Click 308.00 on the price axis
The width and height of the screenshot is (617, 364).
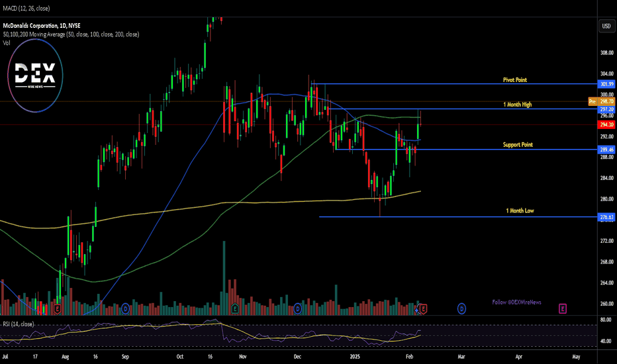tap(607, 53)
